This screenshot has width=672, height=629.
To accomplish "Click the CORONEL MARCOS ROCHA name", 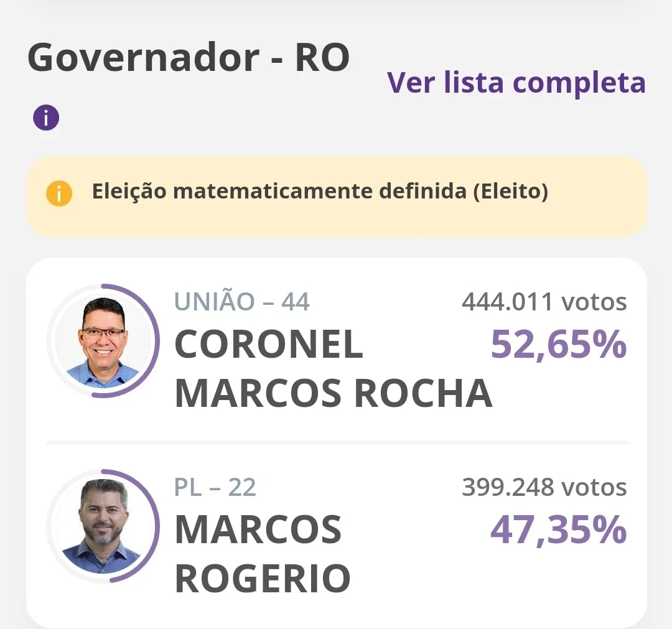I will pyautogui.click(x=334, y=368).
